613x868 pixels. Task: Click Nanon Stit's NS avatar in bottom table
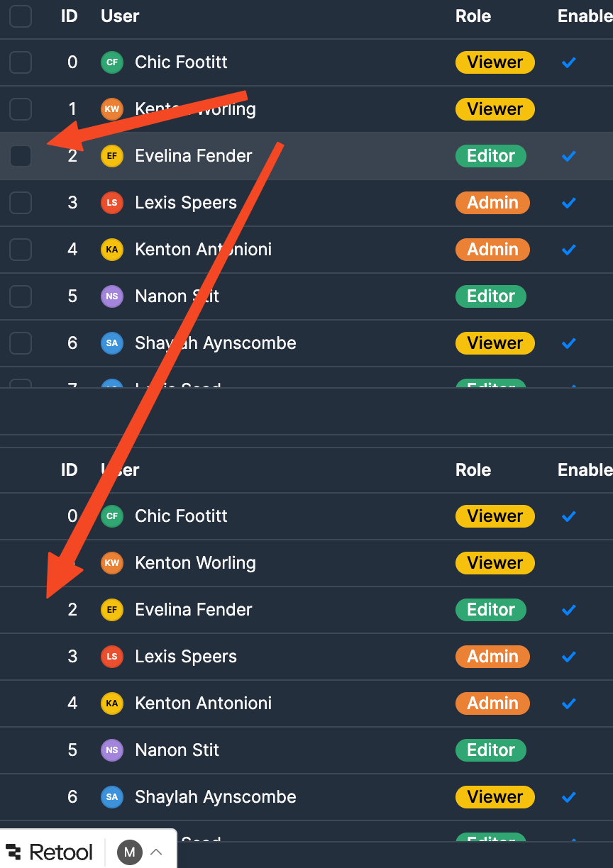point(112,750)
